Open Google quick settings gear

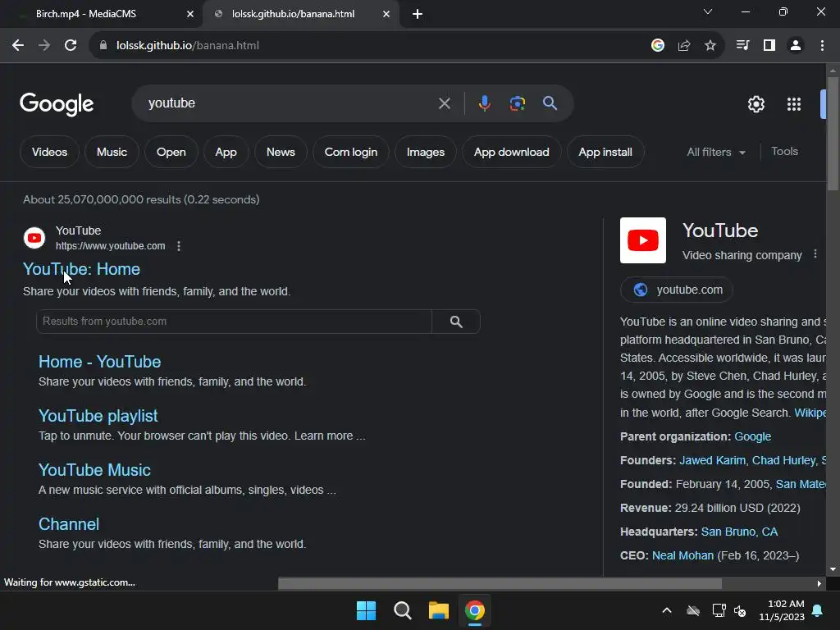pyautogui.click(x=756, y=104)
